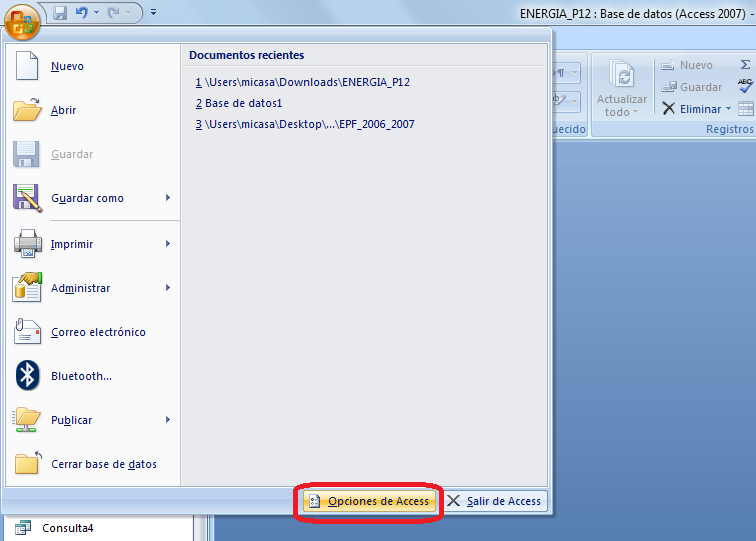
Task: Open recent document Base de datos1
Action: [x=239, y=103]
